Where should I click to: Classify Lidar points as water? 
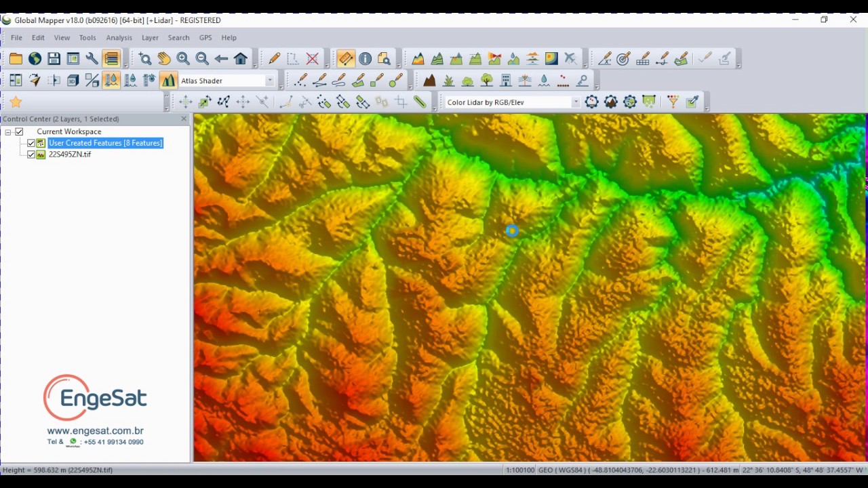pos(544,81)
